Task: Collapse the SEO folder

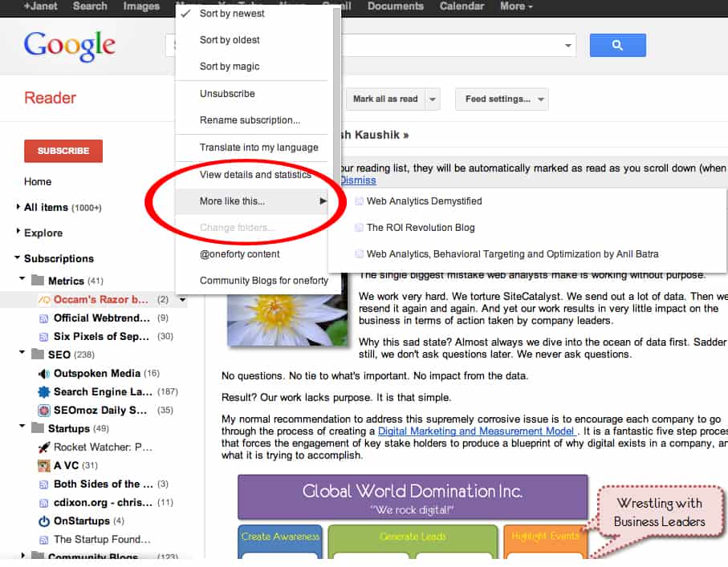Action: 22,352
